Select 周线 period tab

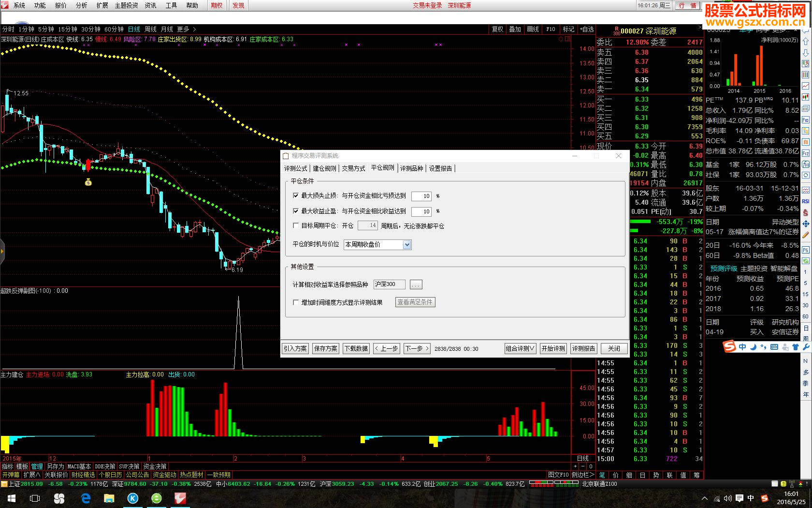[x=151, y=30]
